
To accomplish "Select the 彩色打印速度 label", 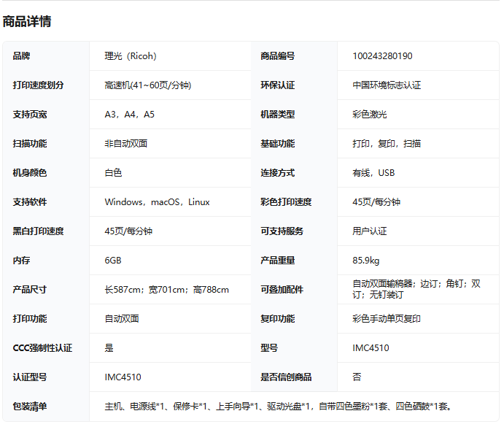I will [286, 202].
